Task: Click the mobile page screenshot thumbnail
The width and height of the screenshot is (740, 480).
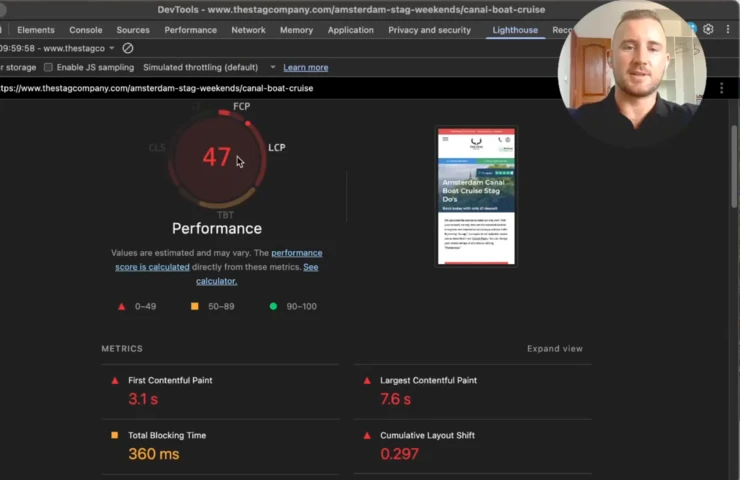Action: coord(476,196)
